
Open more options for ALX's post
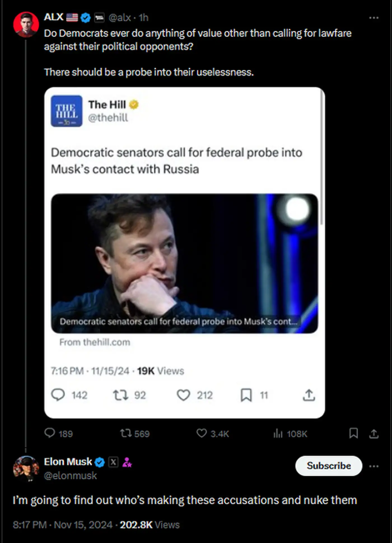[374, 18]
